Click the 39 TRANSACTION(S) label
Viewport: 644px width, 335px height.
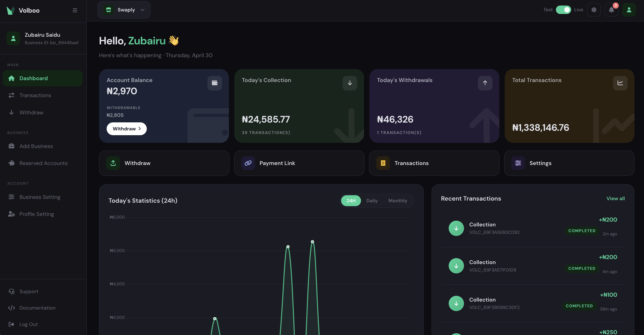coord(266,133)
